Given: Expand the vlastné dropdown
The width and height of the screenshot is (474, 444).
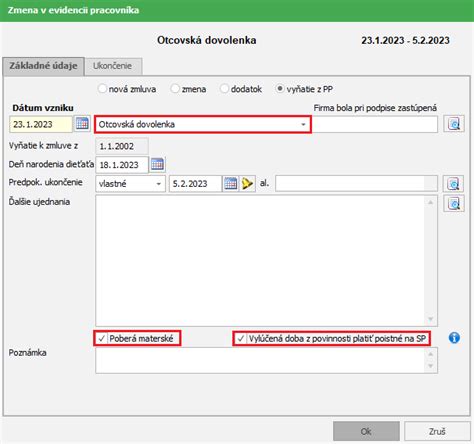Looking at the screenshot, I should pos(159,184).
